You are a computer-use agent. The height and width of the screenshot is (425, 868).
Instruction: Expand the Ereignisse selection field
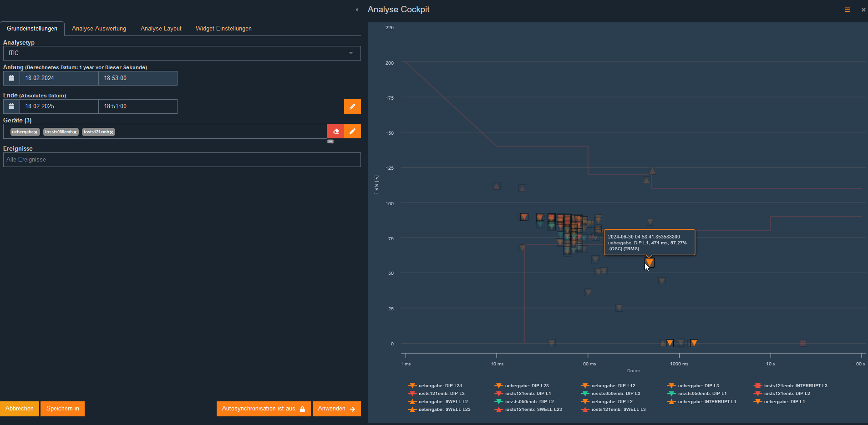[182, 160]
